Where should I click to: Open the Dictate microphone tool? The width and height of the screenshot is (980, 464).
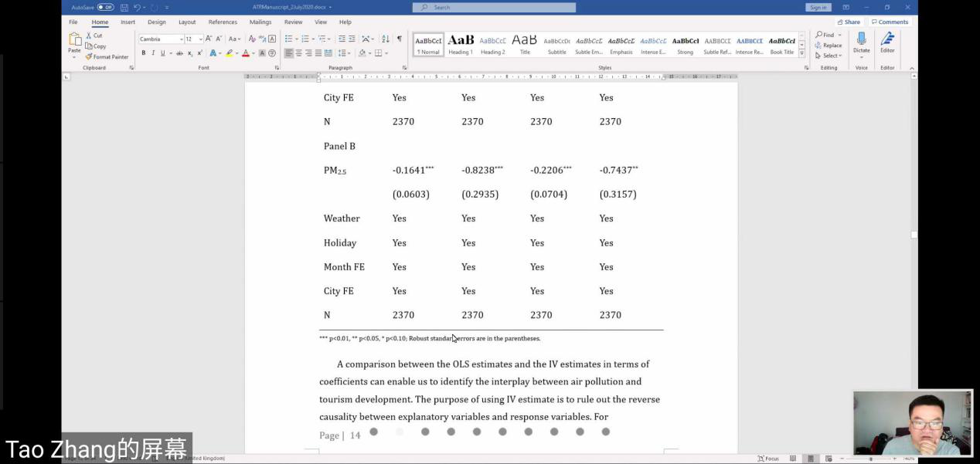point(861,43)
